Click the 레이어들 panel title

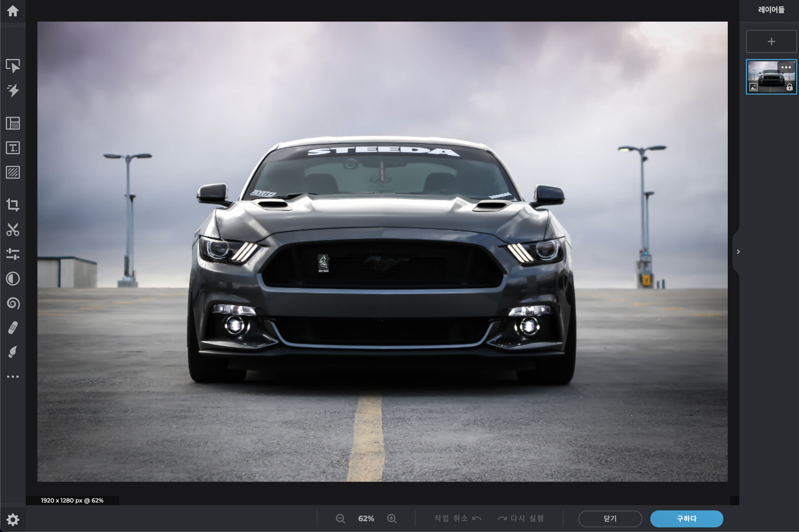[771, 10]
